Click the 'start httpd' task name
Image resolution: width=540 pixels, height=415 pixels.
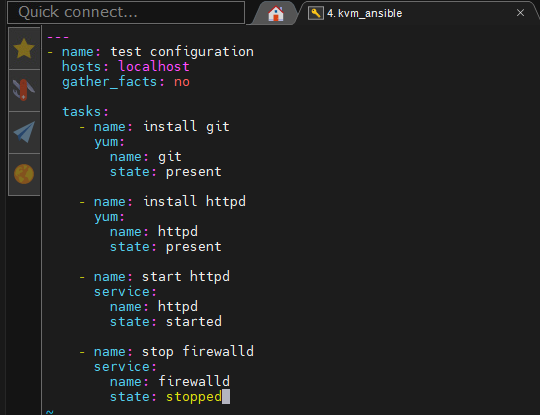[186, 276]
